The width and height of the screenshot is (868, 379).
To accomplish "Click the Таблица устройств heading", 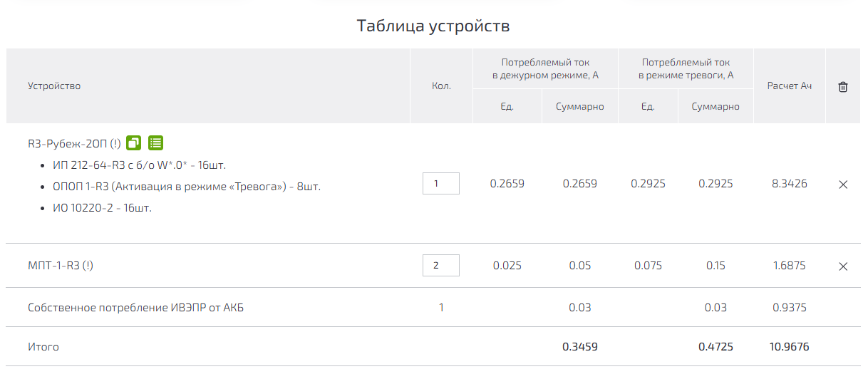I will [x=433, y=26].
